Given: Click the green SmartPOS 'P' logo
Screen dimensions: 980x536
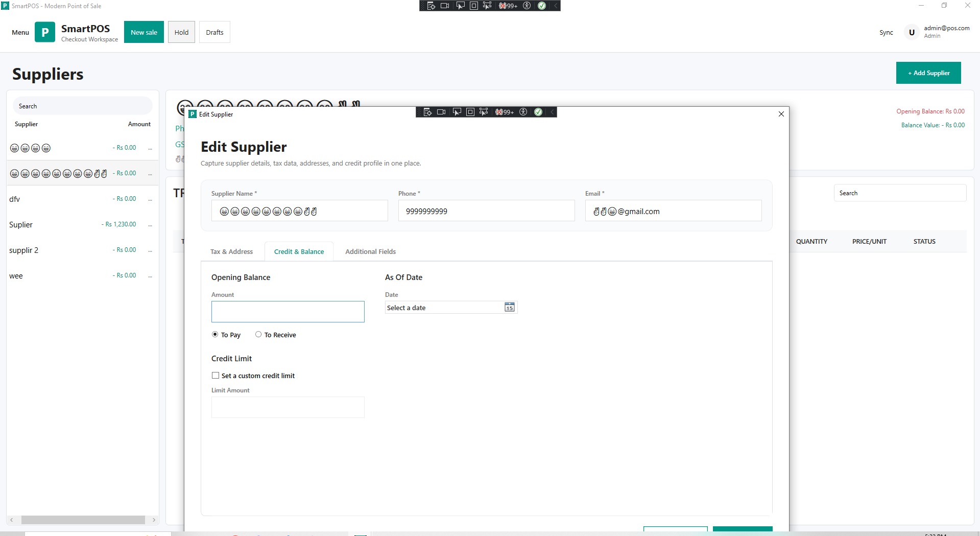Looking at the screenshot, I should click(x=45, y=32).
